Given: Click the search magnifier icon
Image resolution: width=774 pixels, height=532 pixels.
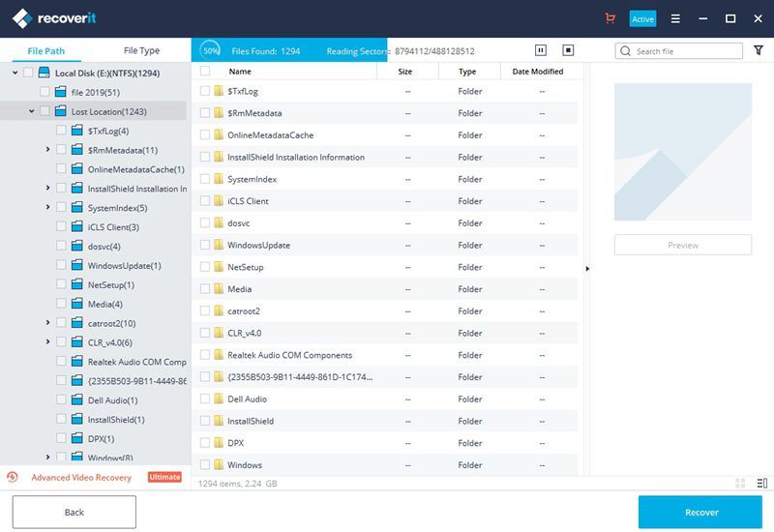Looking at the screenshot, I should click(625, 51).
